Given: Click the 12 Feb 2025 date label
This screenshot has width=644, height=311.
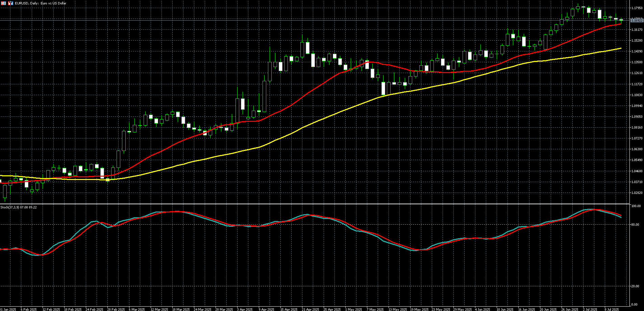Looking at the screenshot, I should pyautogui.click(x=51, y=309).
